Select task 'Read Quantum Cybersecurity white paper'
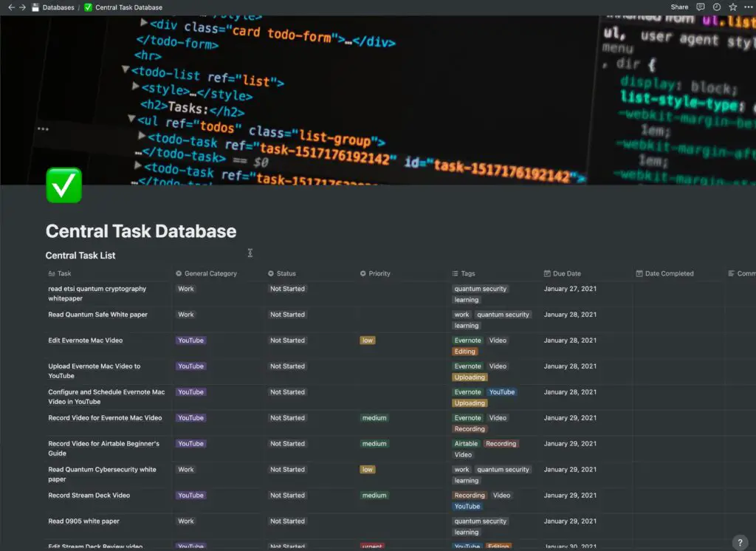The height and width of the screenshot is (551, 756). coord(102,474)
